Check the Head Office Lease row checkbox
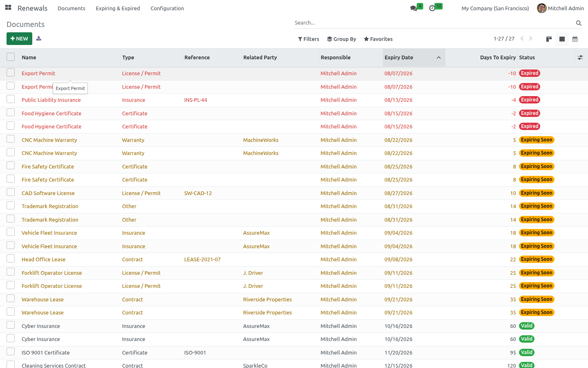Viewport: 588px width, 368px height. [11, 259]
